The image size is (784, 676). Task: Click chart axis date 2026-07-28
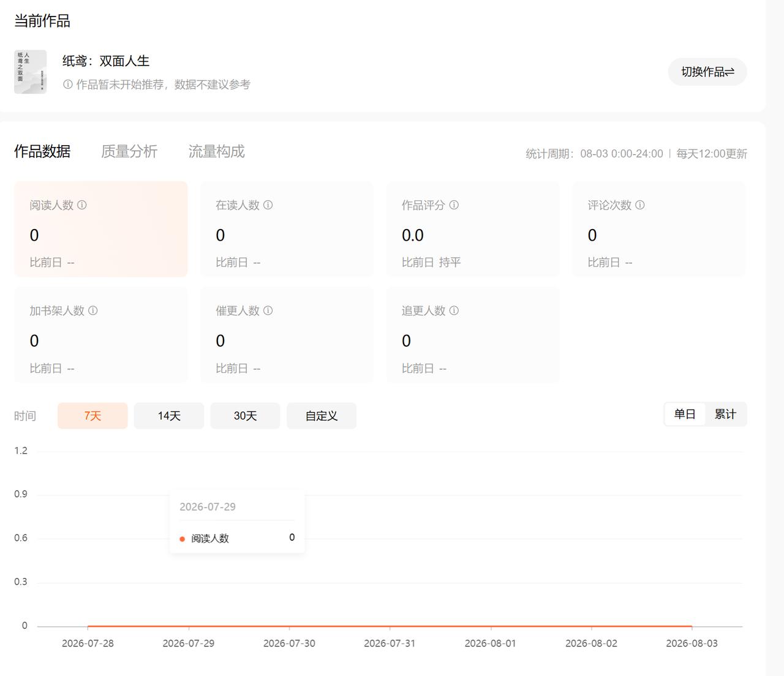[x=88, y=644]
